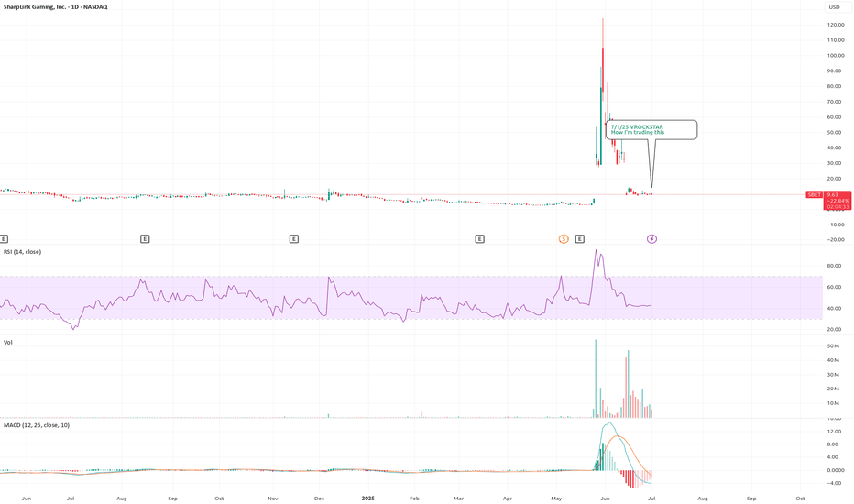Select the SharpLink Gaming chart title
The height and width of the screenshot is (504, 854).
(x=55, y=7)
